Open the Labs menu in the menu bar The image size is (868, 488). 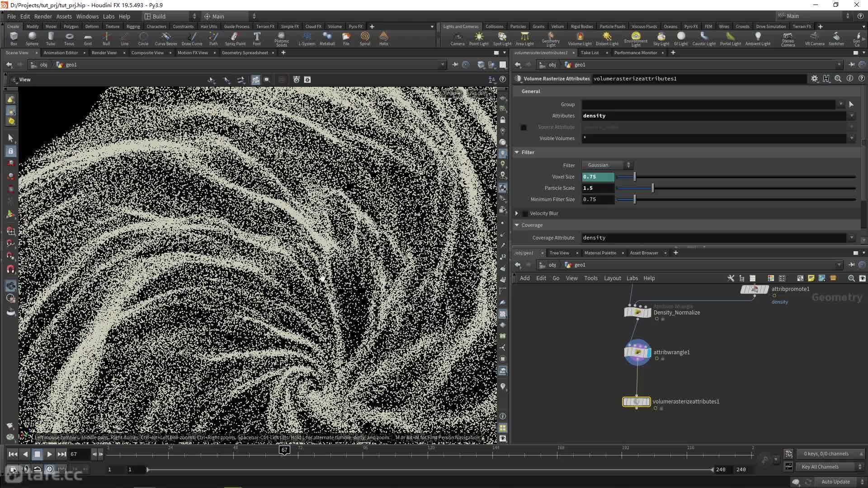point(109,16)
